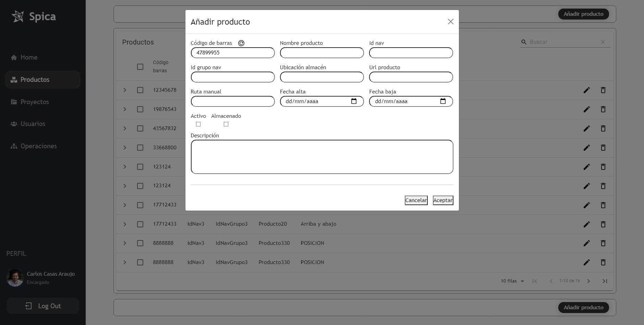Jump to last page of products
This screenshot has width=644, height=325.
click(x=605, y=281)
